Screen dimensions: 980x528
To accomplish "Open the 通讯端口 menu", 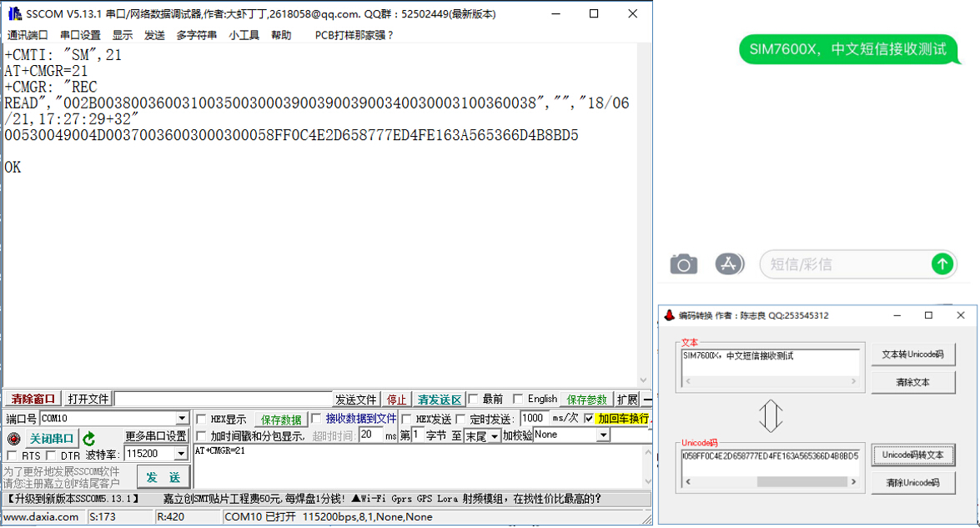I will point(27,35).
